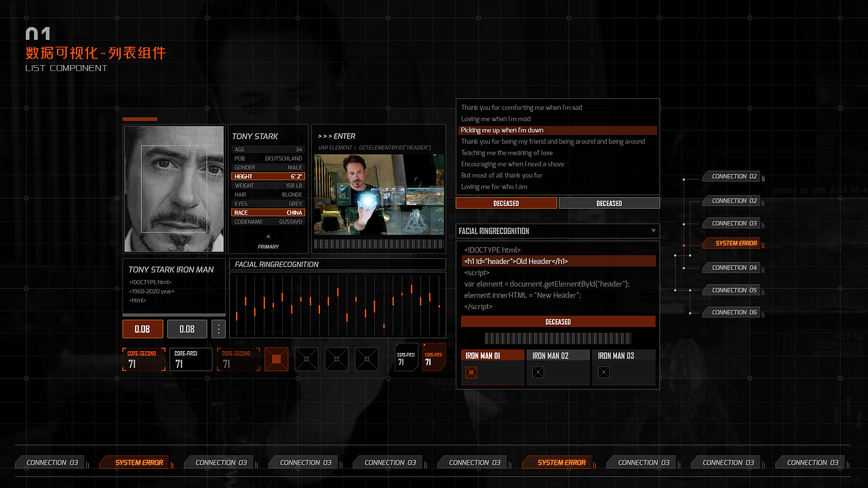Open the Tony Stark portrait photo
The height and width of the screenshot is (488, 868).
(174, 189)
